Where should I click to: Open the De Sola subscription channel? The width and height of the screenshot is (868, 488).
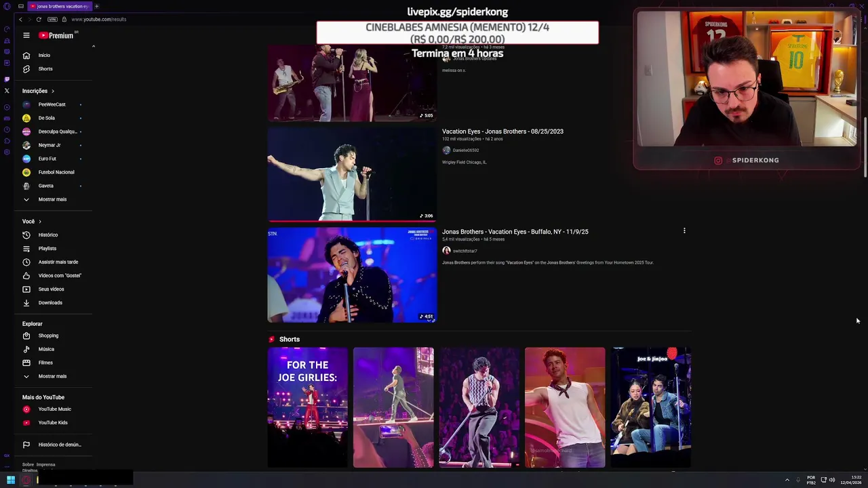click(x=46, y=118)
